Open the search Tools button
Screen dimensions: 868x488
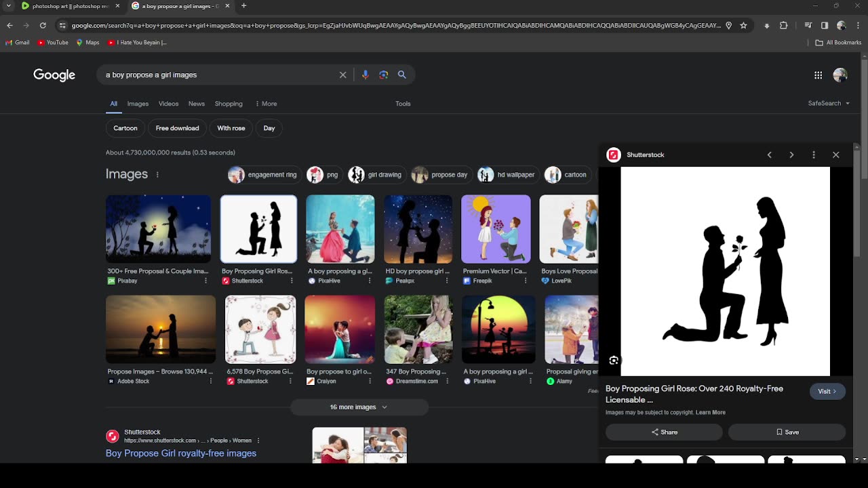tap(403, 104)
